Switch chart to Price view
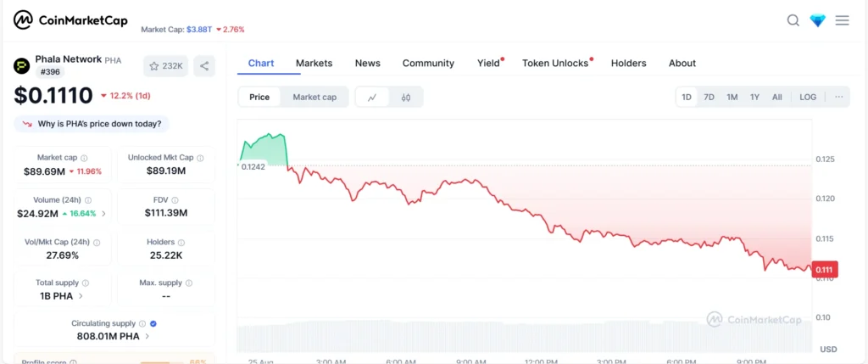The image size is (868, 364). pos(259,97)
